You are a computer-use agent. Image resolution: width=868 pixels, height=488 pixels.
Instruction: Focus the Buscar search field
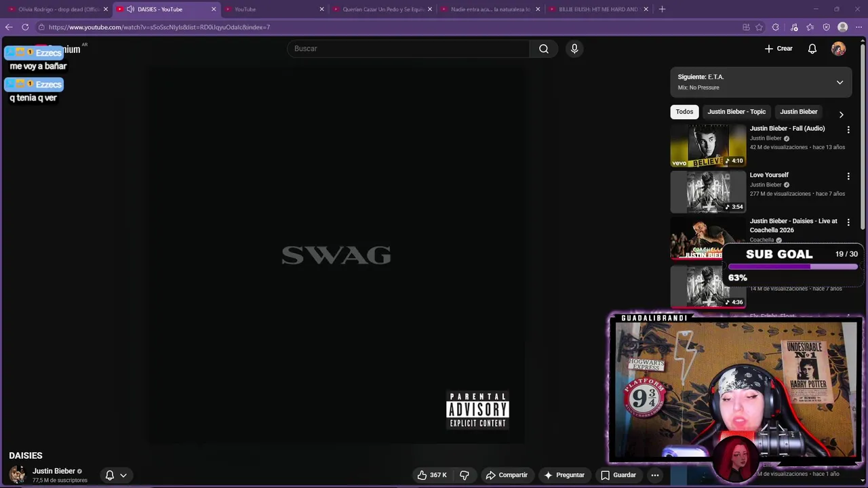click(x=408, y=49)
